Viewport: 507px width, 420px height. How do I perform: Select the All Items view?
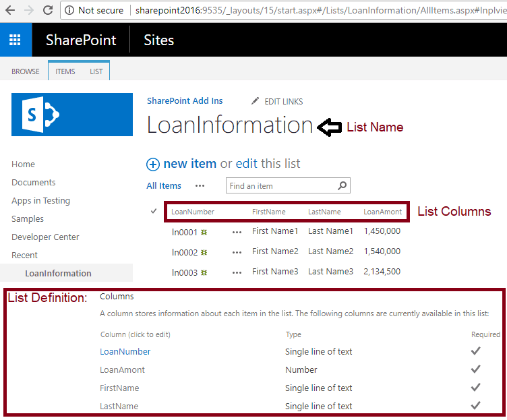point(164,186)
